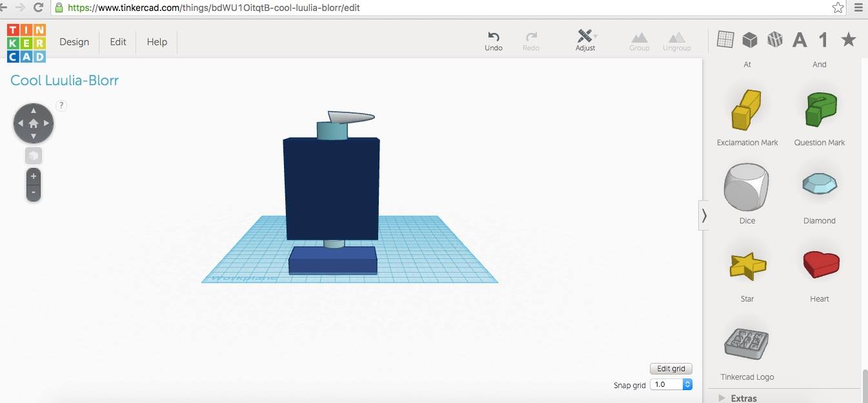Open the Adjust tool dropdown
868x403 pixels.
point(585,40)
